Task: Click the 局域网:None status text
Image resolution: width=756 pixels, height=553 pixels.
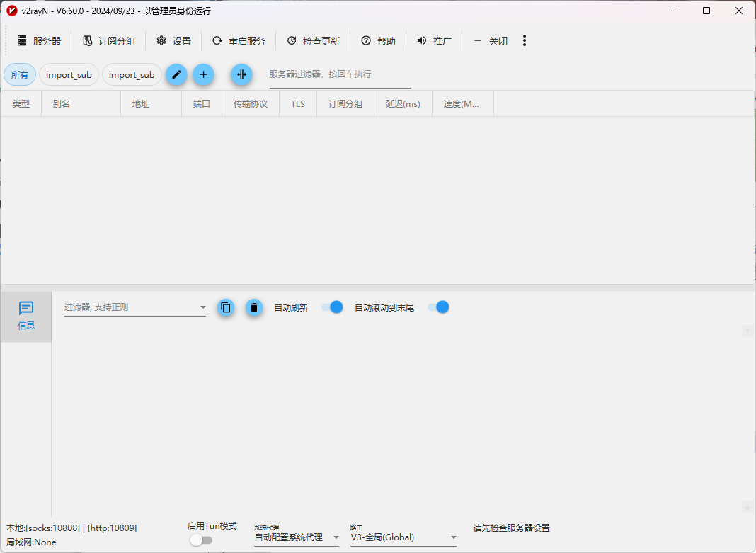Action: tap(31, 542)
